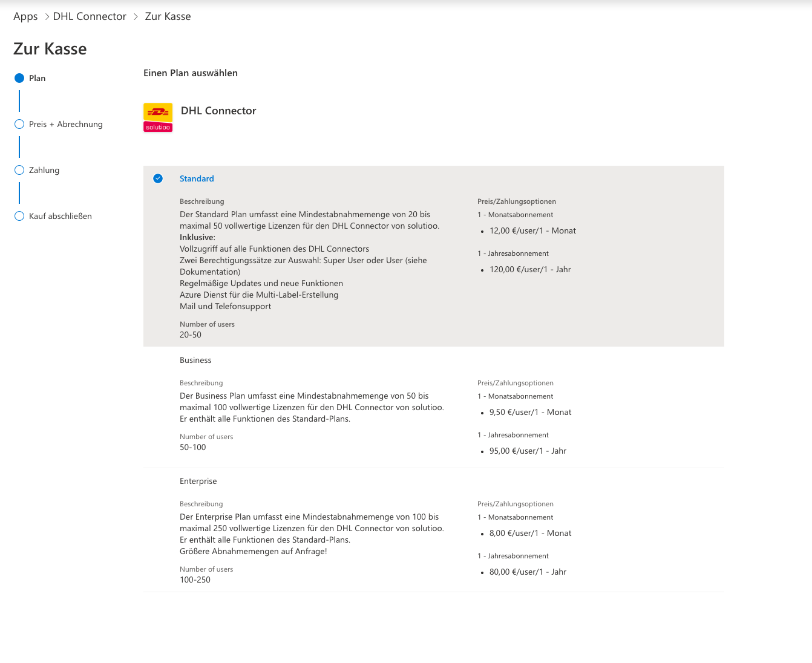The height and width of the screenshot is (663, 812).
Task: Click the '95,00 €/user/1 - Jahr' price
Action: click(528, 451)
